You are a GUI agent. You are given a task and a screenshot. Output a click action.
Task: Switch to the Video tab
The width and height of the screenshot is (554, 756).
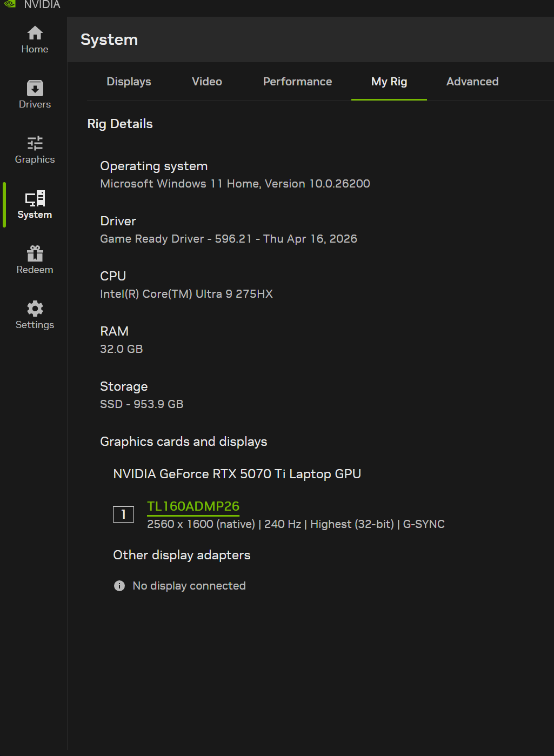point(207,82)
